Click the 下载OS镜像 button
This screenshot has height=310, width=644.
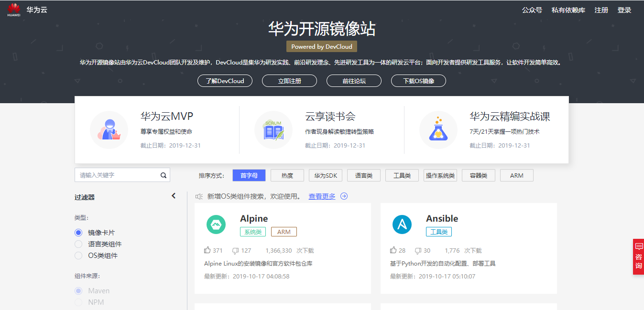[x=418, y=81]
